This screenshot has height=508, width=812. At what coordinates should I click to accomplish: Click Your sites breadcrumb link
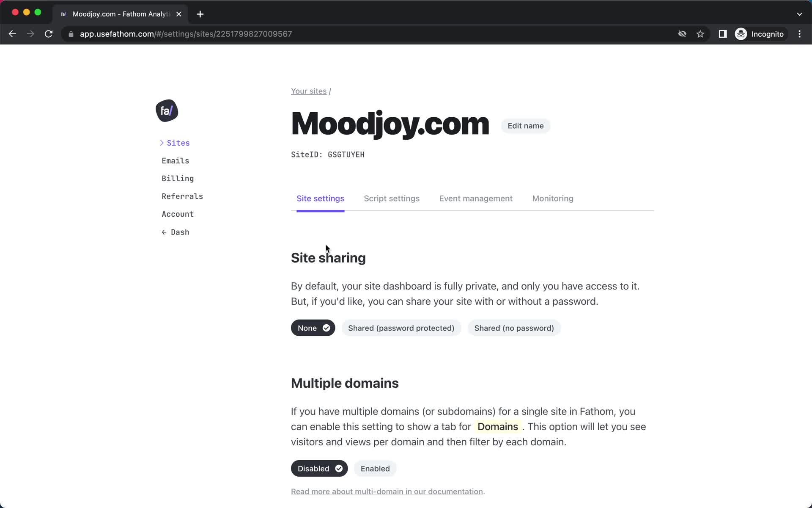coord(309,91)
